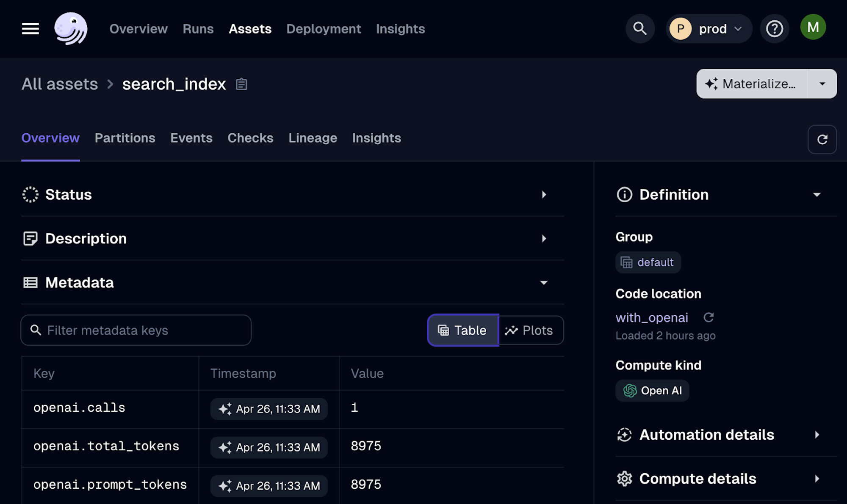Open Insights in the top navigation

tap(400, 29)
